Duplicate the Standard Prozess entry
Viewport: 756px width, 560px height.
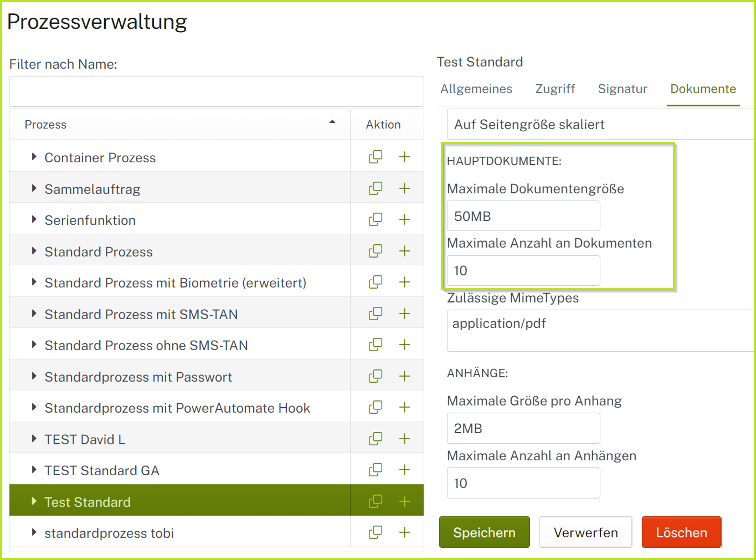point(375,251)
